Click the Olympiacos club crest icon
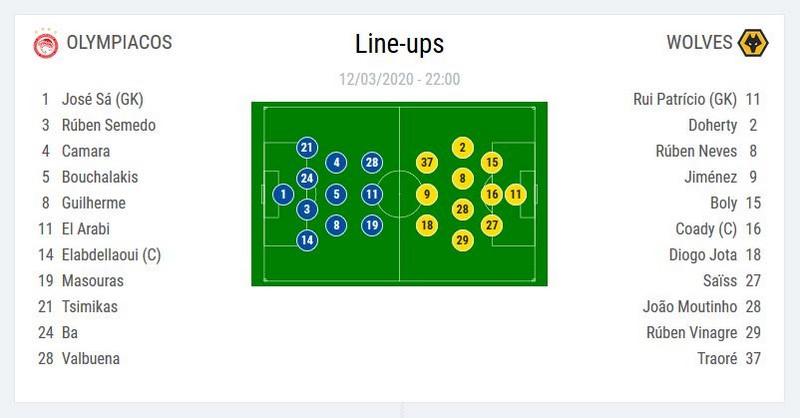This screenshot has width=800, height=418. [45, 43]
